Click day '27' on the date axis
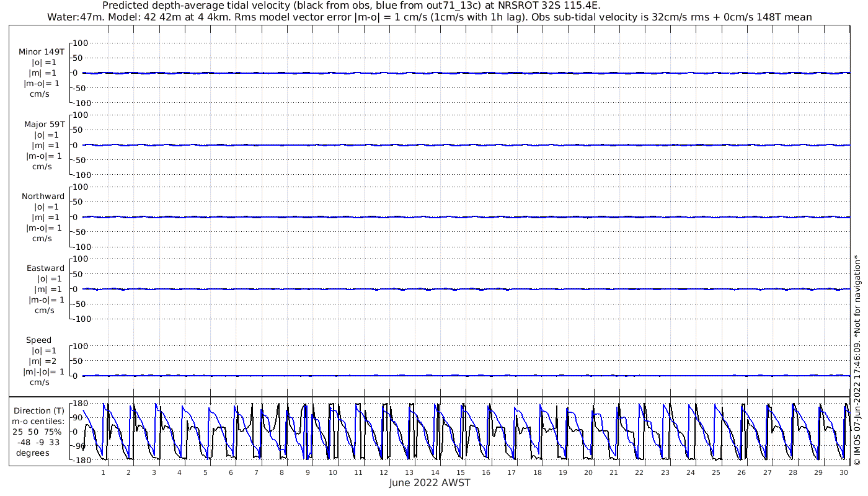Image resolution: width=868 pixels, height=496 pixels. tap(768, 472)
